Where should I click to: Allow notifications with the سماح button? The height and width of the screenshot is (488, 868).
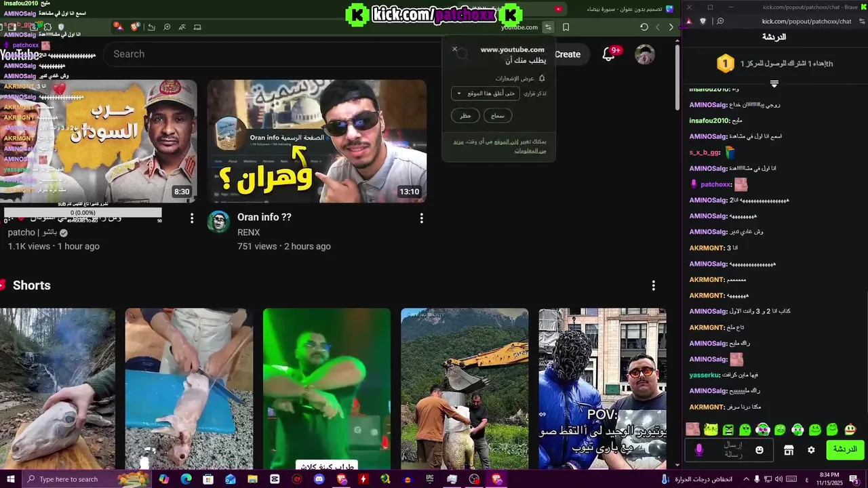coord(498,115)
